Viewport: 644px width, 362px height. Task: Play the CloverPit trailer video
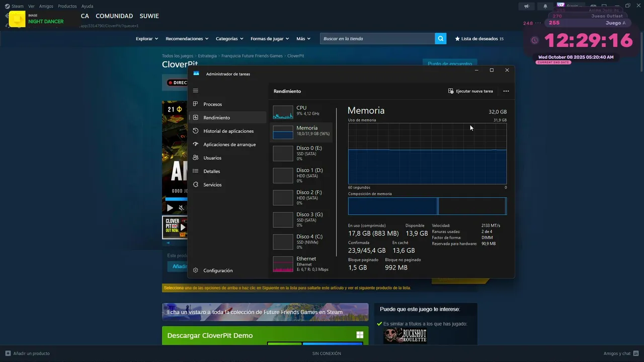[x=170, y=208]
